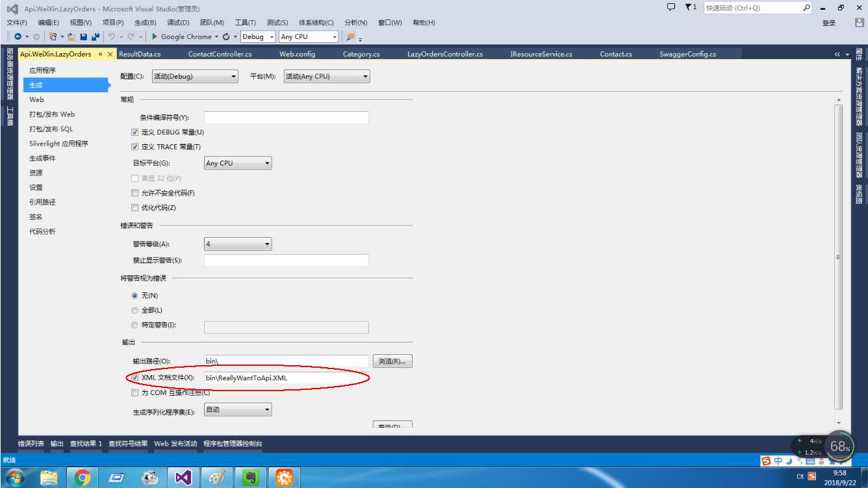Open the toolbar Any CPU platform dropdown
Viewport: 868px width, 488px height.
pos(309,37)
